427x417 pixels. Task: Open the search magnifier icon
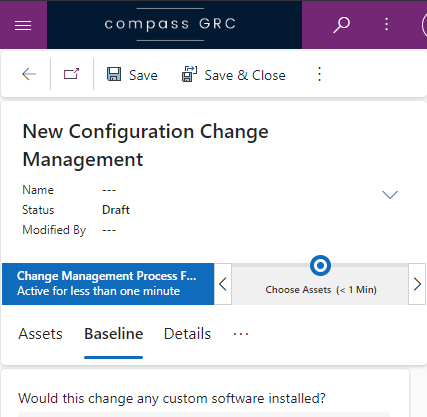click(x=342, y=25)
